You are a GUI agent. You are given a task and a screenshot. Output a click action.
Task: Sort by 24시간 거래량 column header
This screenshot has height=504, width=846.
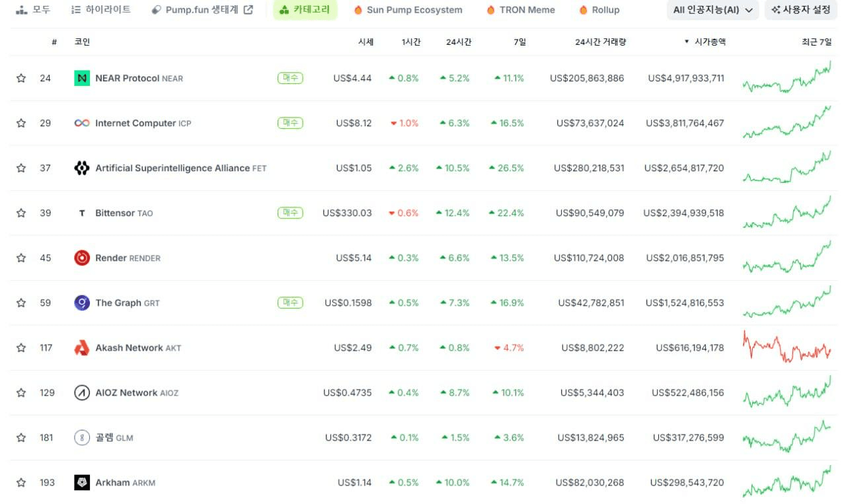click(600, 42)
